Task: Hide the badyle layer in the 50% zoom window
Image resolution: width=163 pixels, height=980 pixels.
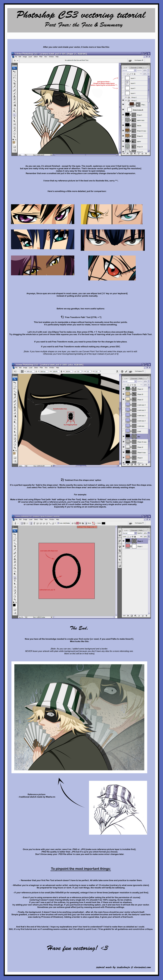Action: (123, 125)
